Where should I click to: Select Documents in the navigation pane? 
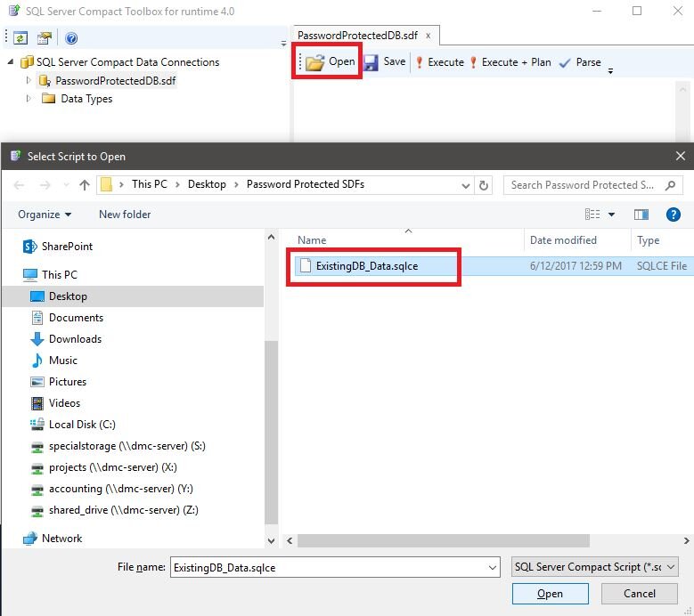click(68, 318)
